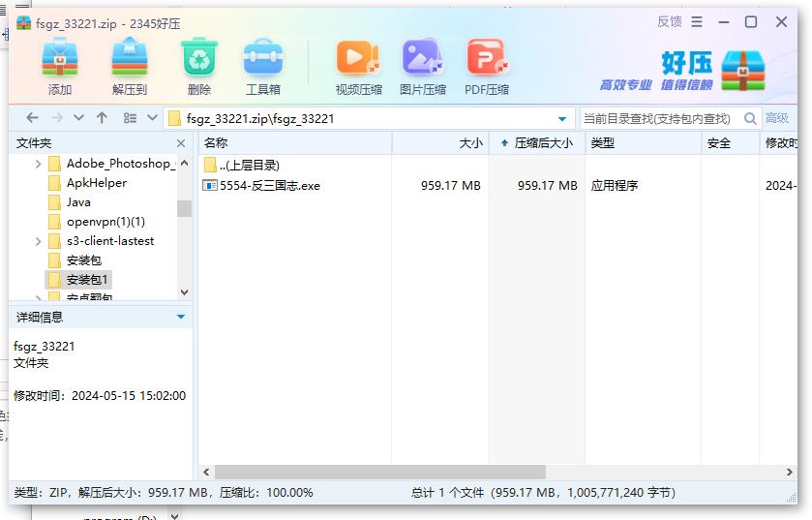Sort by 安全 column header

(x=730, y=143)
